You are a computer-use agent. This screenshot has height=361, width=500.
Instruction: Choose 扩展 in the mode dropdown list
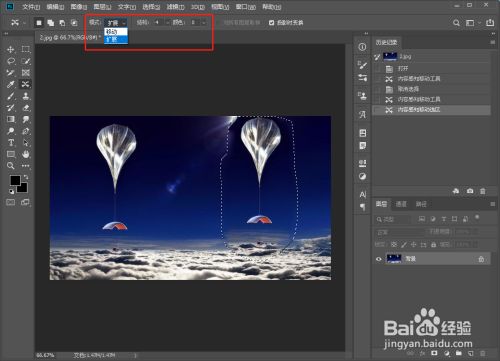(x=116, y=39)
